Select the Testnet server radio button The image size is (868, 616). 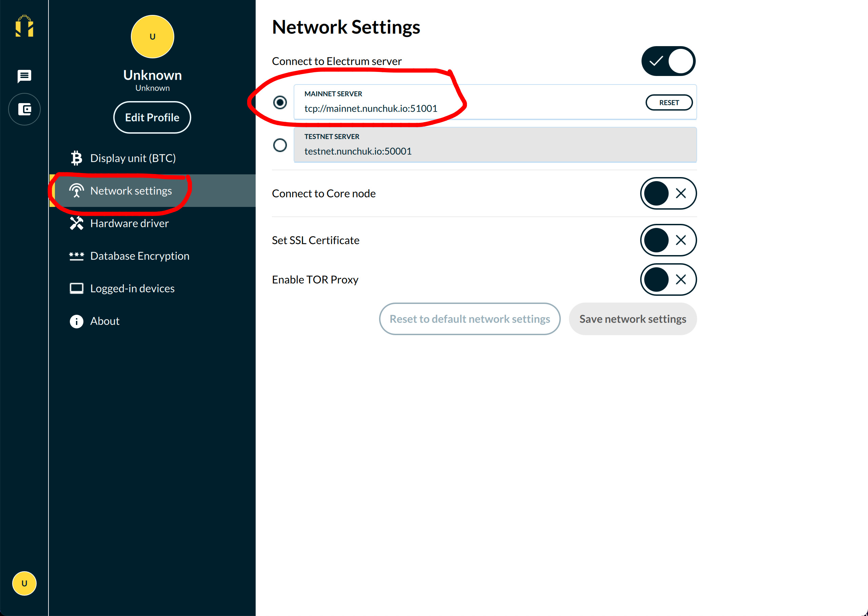[x=280, y=145]
